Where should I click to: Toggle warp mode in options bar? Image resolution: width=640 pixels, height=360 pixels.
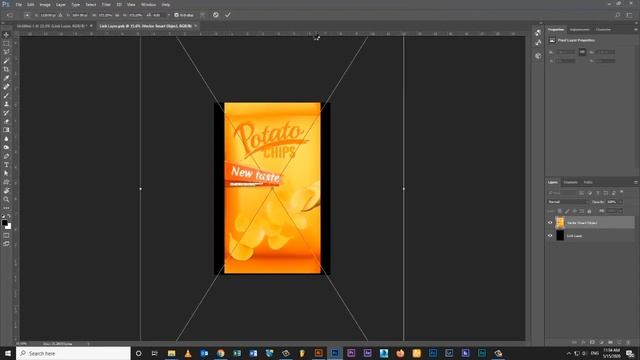coord(202,15)
